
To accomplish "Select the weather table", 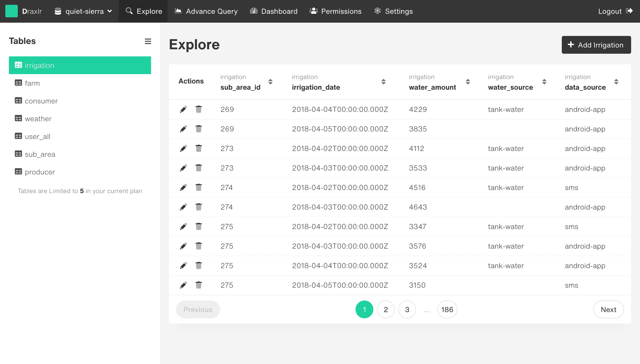I will (38, 119).
